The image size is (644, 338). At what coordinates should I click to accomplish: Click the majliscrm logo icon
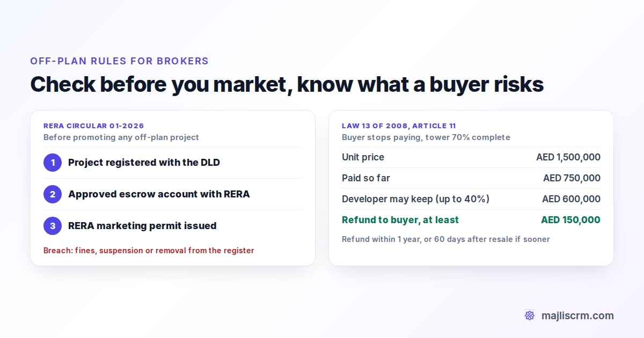tap(530, 315)
